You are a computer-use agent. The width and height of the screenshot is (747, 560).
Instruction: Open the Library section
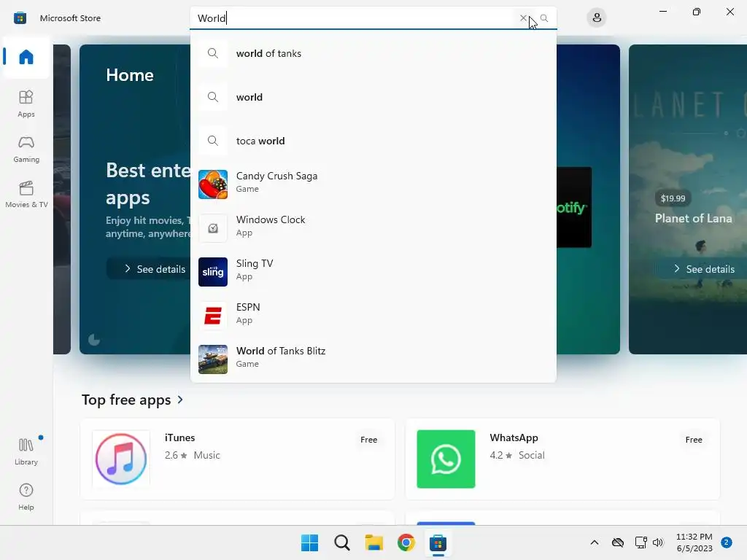click(26, 451)
